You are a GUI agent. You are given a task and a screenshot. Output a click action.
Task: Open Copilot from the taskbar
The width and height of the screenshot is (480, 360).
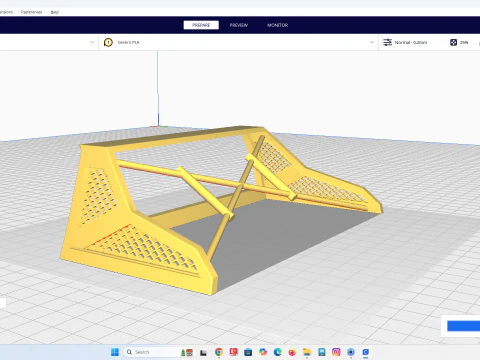263,352
